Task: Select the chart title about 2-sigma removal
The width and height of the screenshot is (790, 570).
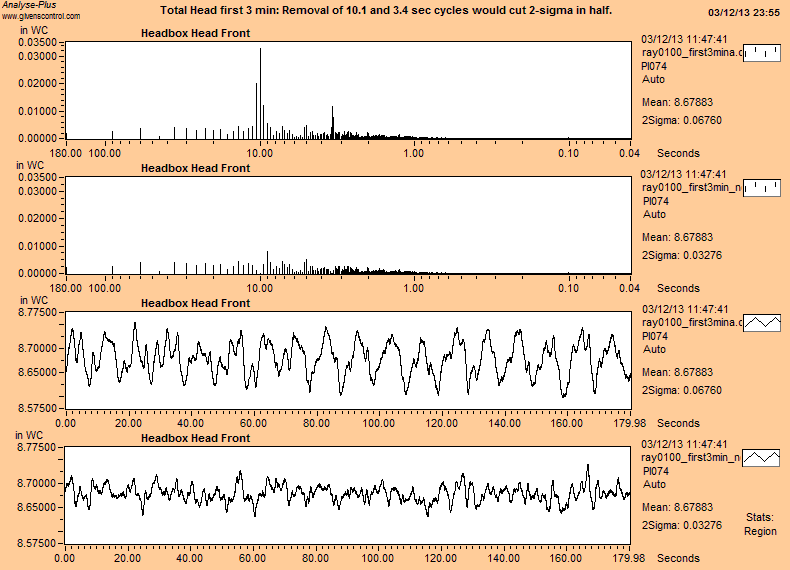Action: 386,10
